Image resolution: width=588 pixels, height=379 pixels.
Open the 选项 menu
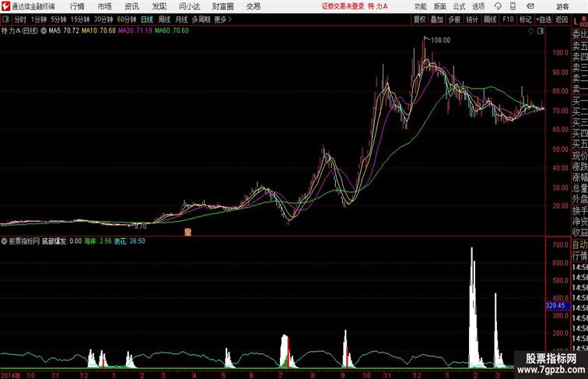click(x=478, y=6)
